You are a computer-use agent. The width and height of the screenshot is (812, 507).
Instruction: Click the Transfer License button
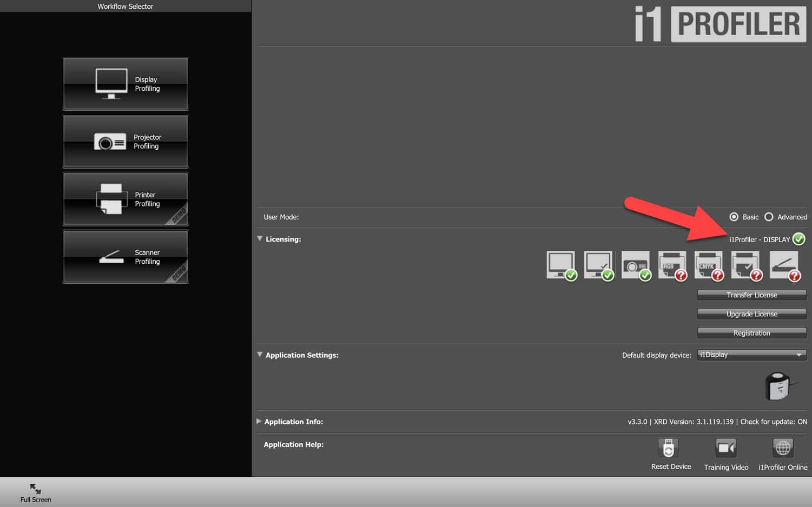[x=752, y=295]
